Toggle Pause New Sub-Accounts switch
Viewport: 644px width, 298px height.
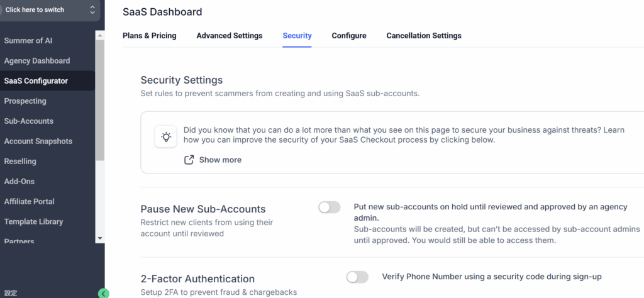[x=330, y=207]
